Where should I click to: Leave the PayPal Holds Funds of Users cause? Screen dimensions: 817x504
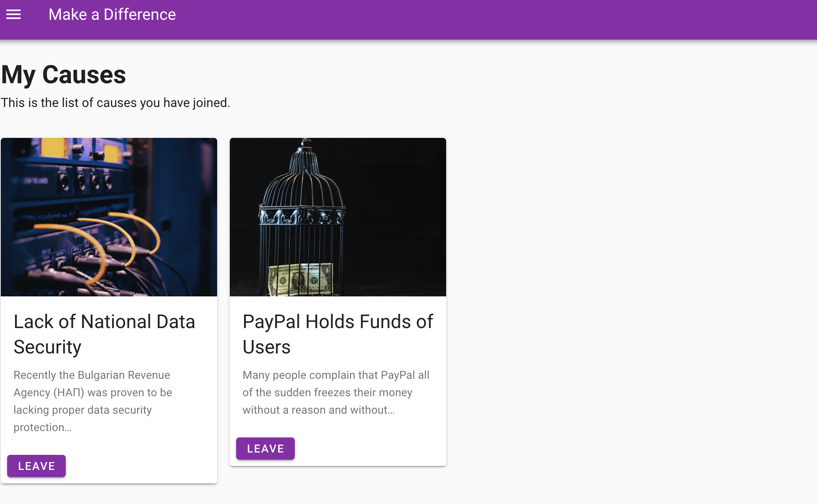click(265, 449)
